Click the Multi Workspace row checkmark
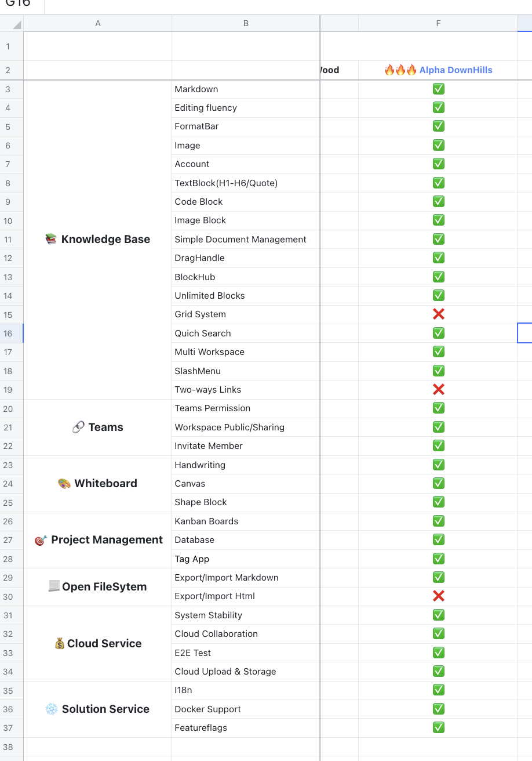 439,351
